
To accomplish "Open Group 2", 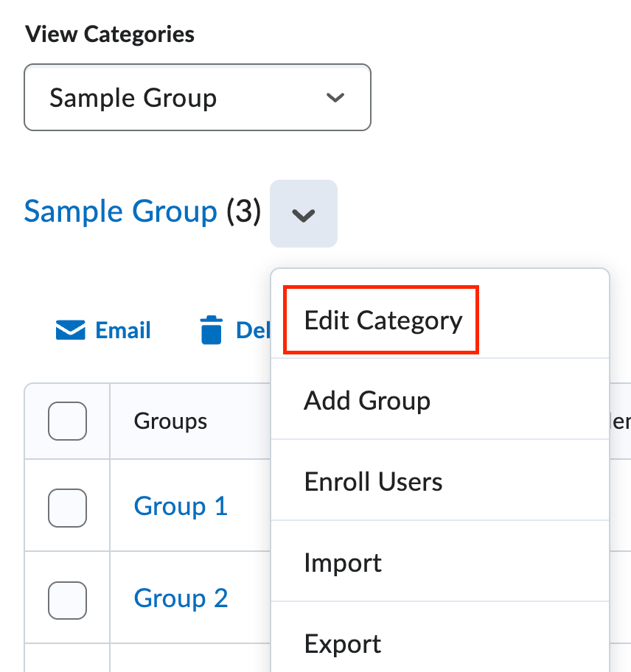I will 180,598.
